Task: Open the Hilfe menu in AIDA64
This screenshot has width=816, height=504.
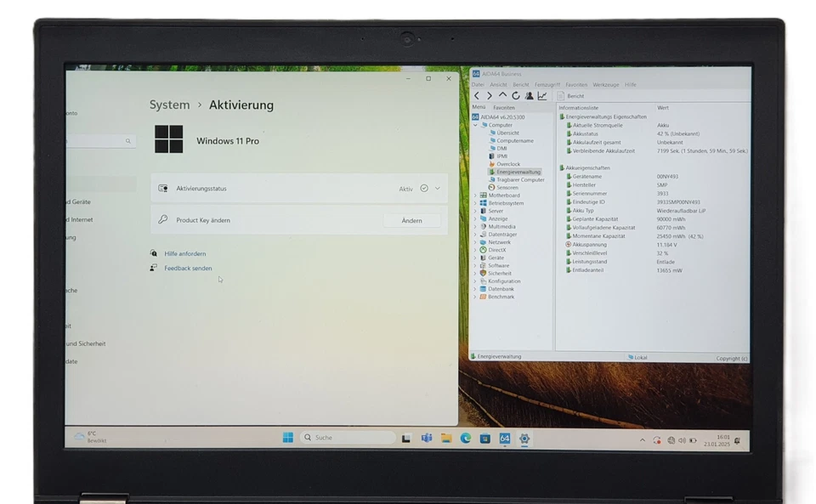Action: 630,85
